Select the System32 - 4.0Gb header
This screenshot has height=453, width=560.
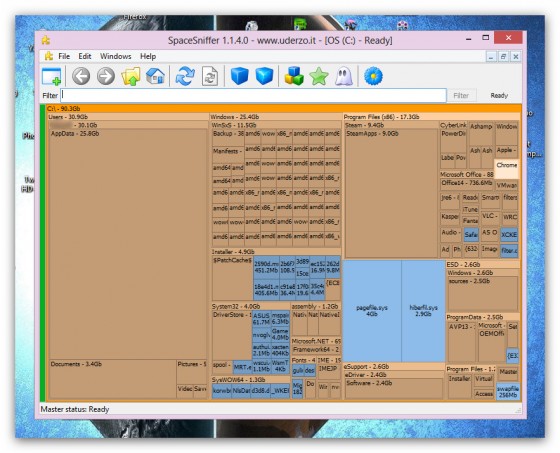[x=250, y=307]
